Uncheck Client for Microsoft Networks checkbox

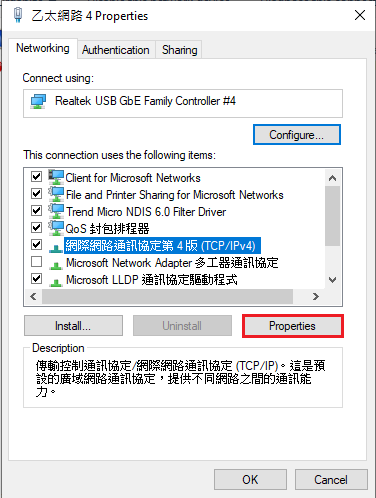[36, 176]
